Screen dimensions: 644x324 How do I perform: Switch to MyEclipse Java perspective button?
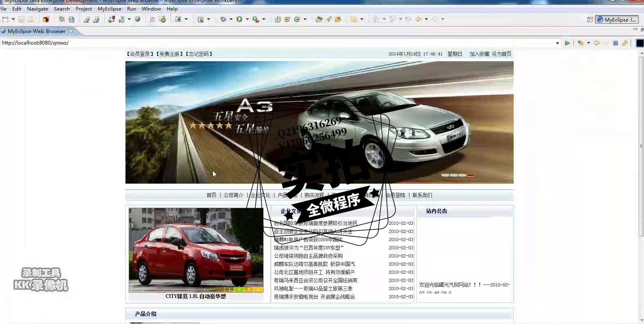pyautogui.click(x=617, y=20)
